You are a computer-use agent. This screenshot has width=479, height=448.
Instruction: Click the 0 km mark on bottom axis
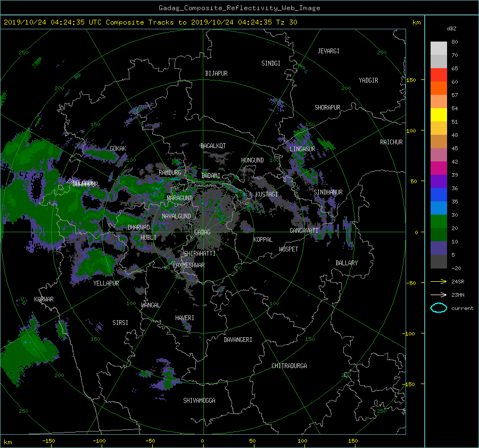pos(203,441)
